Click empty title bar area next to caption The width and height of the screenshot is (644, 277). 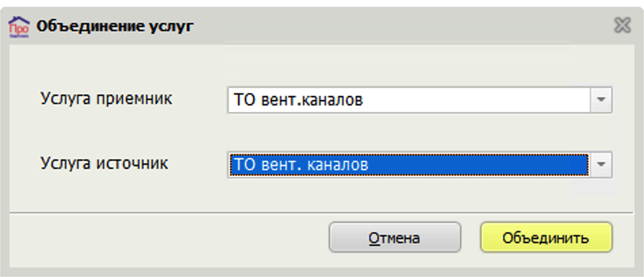pos(402,26)
